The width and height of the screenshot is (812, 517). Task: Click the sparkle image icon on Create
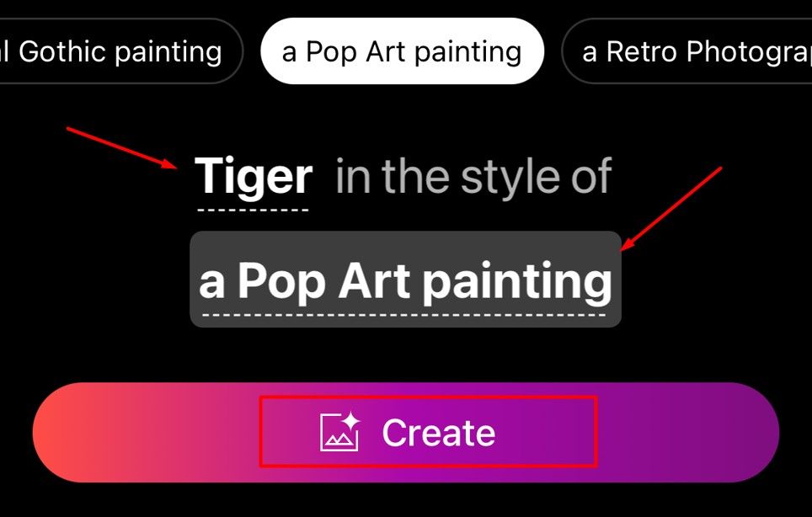339,431
